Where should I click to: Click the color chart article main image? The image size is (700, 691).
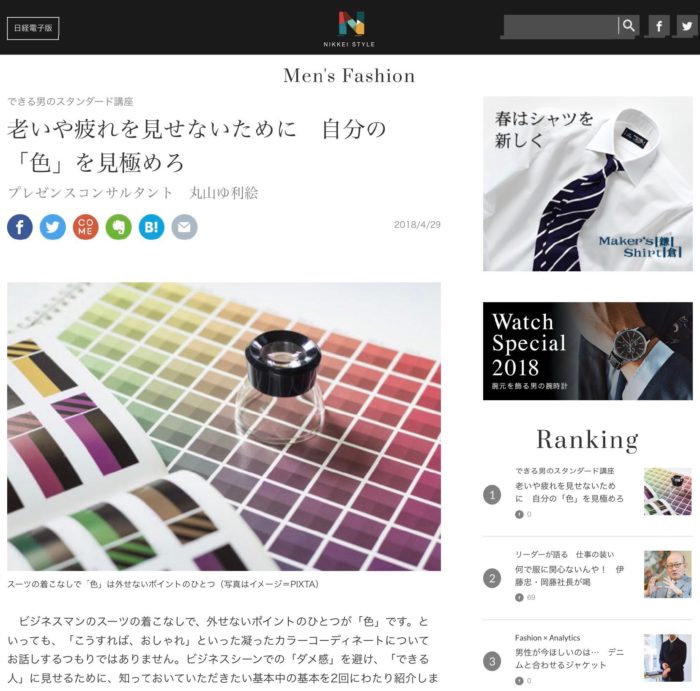point(224,426)
